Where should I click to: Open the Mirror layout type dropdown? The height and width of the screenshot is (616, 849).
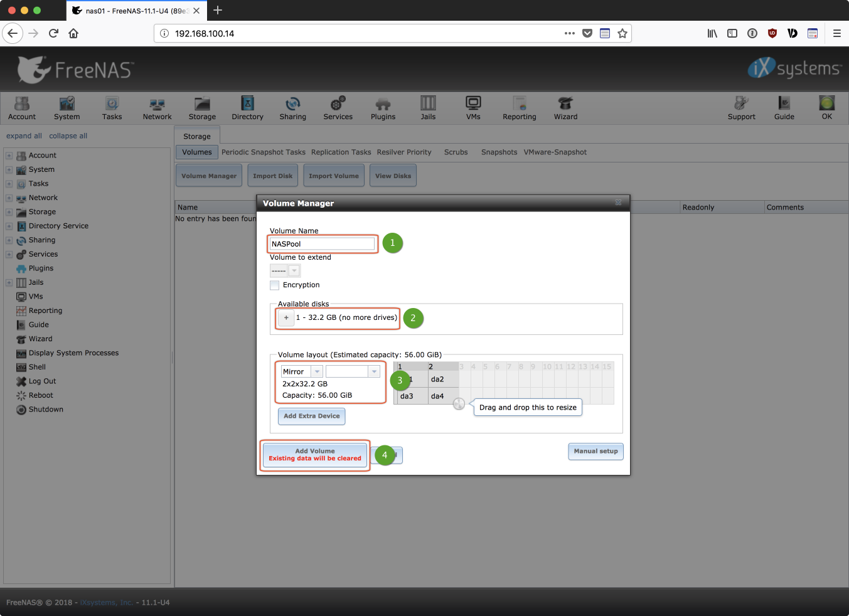pyautogui.click(x=317, y=372)
